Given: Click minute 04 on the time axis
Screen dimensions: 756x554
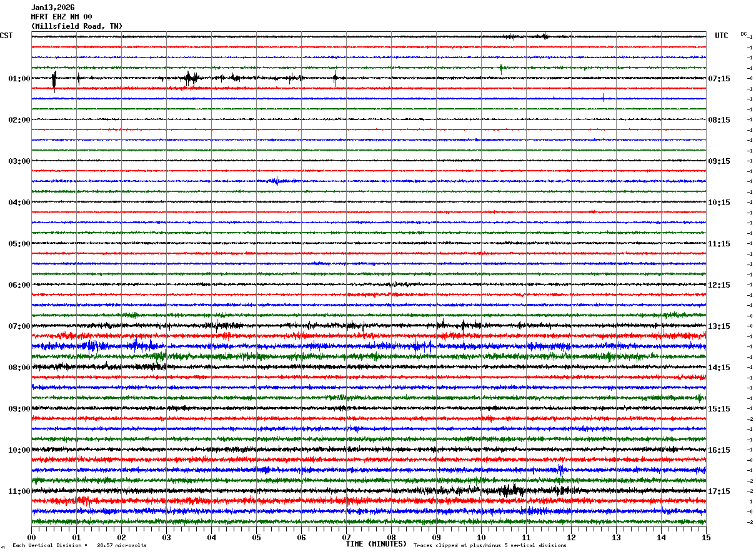Looking at the screenshot, I should coord(211,537).
